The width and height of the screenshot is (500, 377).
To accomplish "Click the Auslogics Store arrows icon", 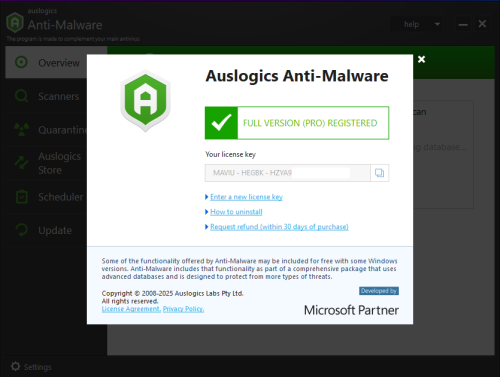I will tap(22, 163).
